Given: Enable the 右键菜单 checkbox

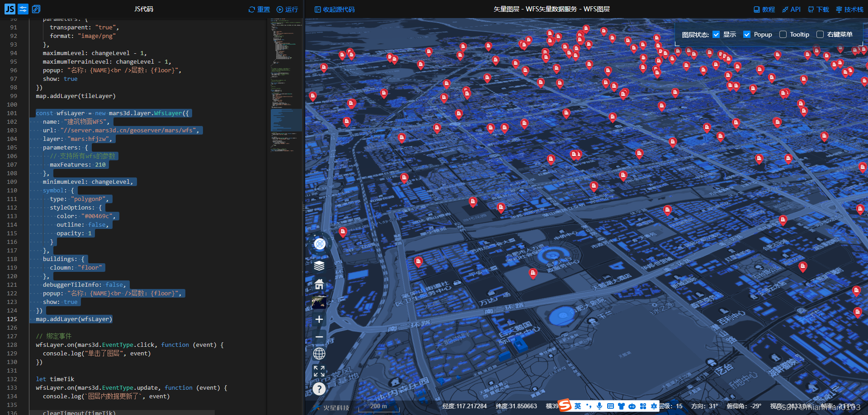Looking at the screenshot, I should (x=820, y=34).
